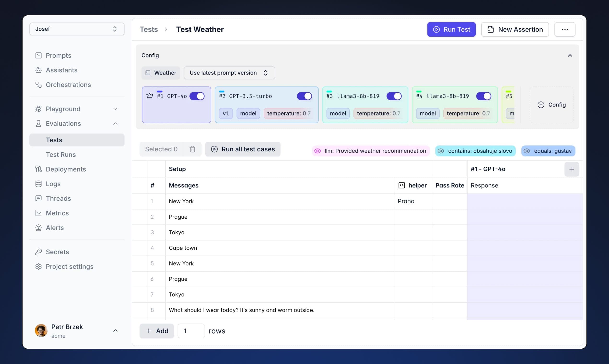
Task: Click the Evaluations beaker icon in sidebar
Action: pyautogui.click(x=39, y=124)
